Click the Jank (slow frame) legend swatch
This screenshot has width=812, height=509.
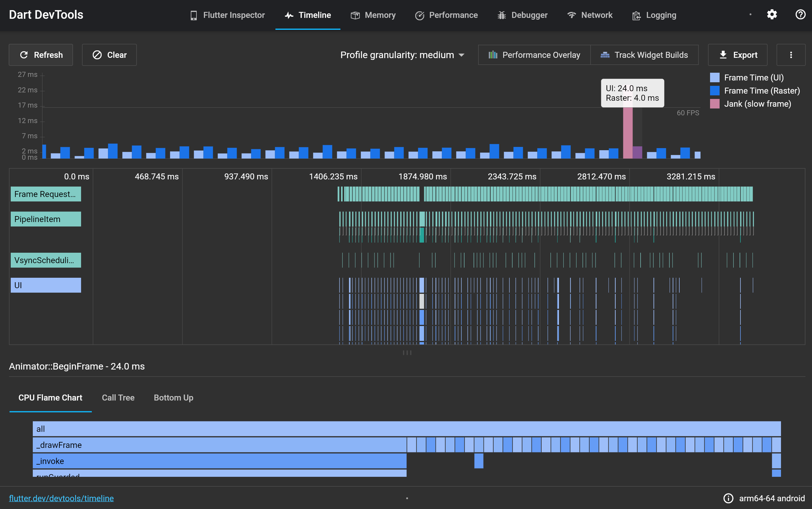click(715, 104)
